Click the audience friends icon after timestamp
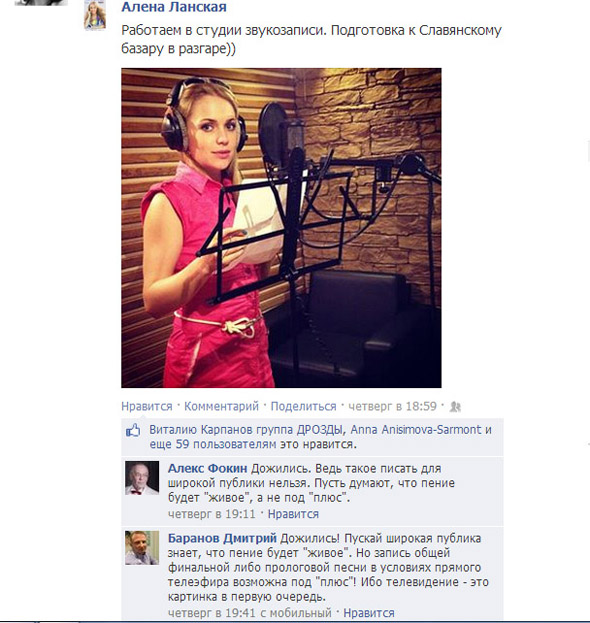Viewport: 590px width, 623px height. click(455, 406)
